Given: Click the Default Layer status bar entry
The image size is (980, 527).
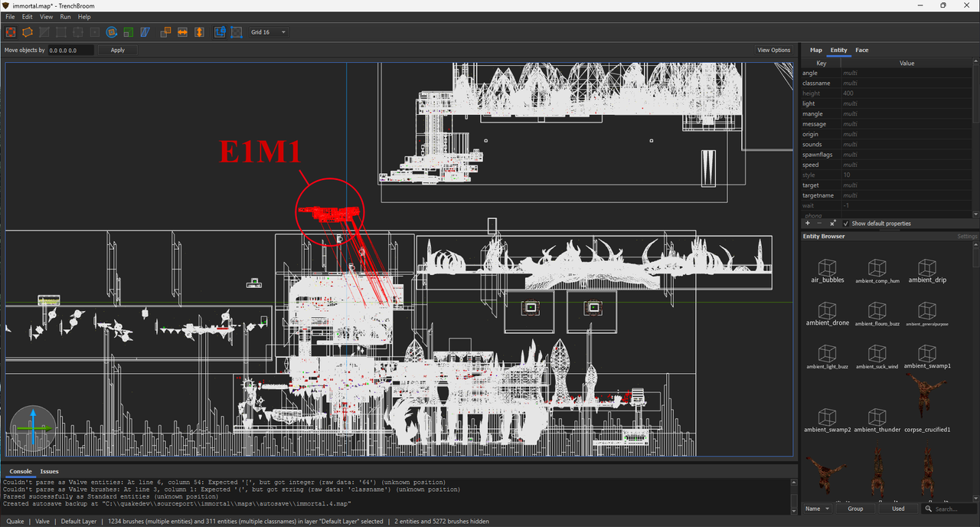Looking at the screenshot, I should click(x=79, y=522).
